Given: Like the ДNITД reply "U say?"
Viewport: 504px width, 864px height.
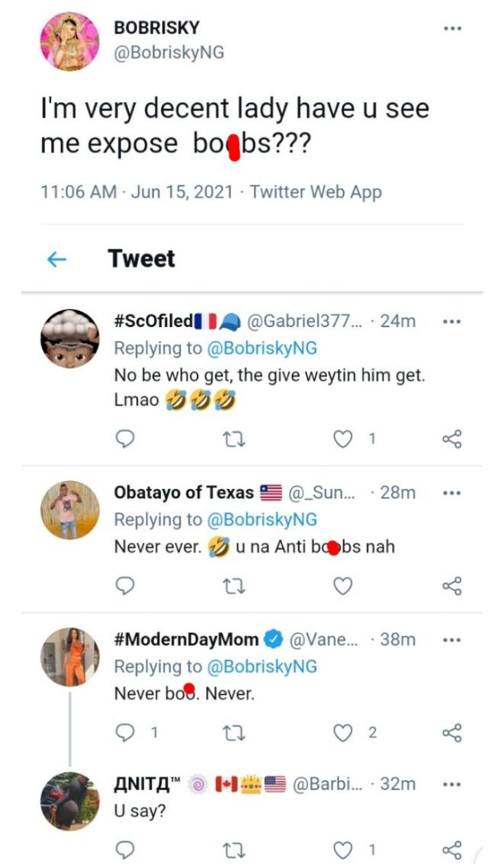Looking at the screenshot, I should click(345, 850).
